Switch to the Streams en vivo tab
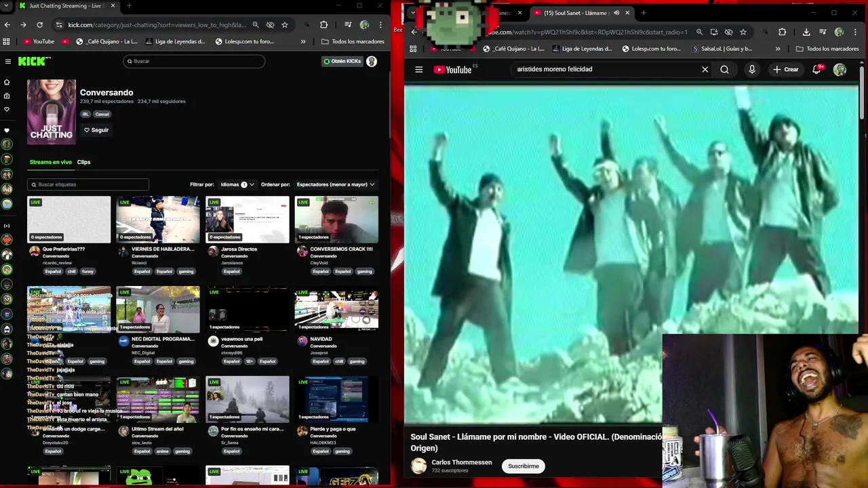The width and height of the screenshot is (868, 488). (51, 162)
